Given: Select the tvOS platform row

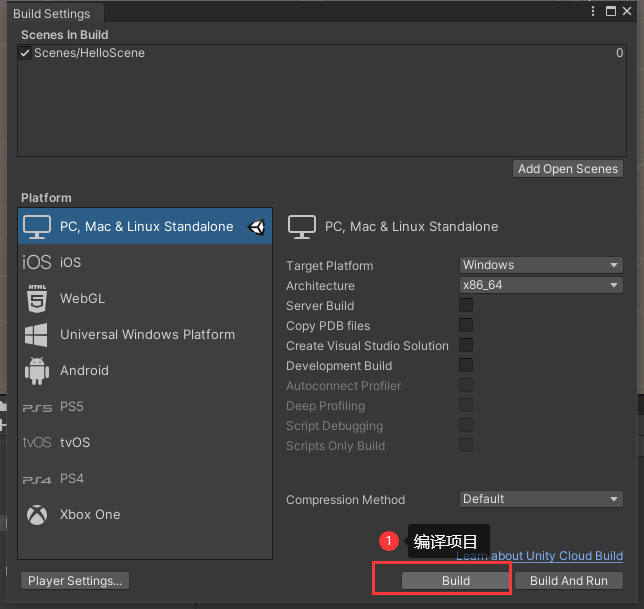Looking at the screenshot, I should coord(145,443).
